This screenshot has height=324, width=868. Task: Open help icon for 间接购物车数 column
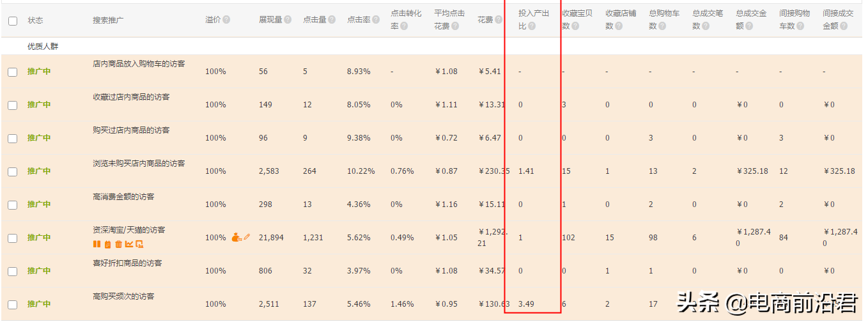(802, 26)
